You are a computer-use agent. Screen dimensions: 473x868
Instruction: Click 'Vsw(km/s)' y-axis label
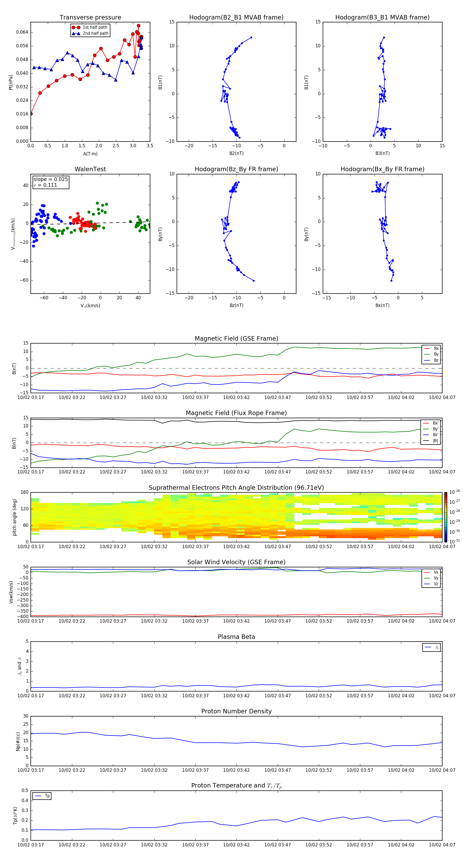coord(11,592)
